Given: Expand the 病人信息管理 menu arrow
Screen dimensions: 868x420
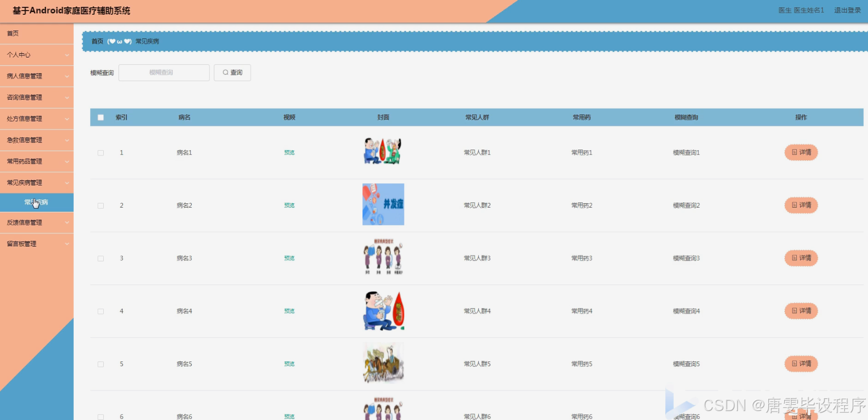Looking at the screenshot, I should point(67,76).
